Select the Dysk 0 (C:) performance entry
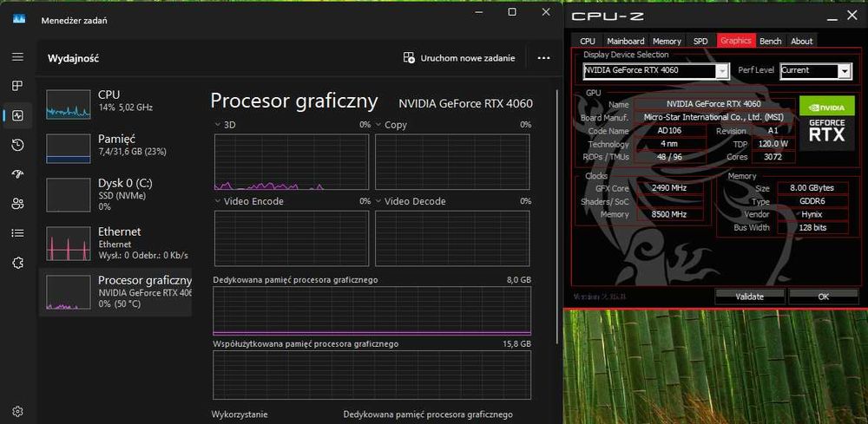This screenshot has height=424, width=868. 115,194
